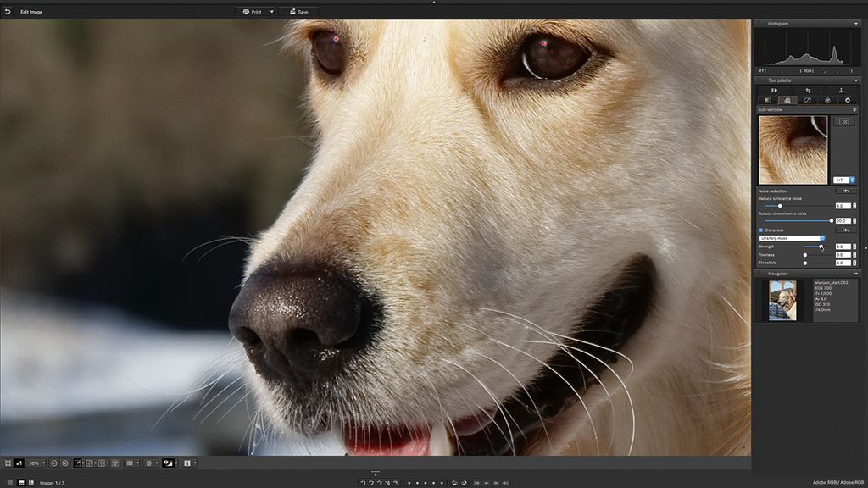The image size is (868, 488).
Task: Switch to the Edit Image tab
Action: click(x=30, y=12)
